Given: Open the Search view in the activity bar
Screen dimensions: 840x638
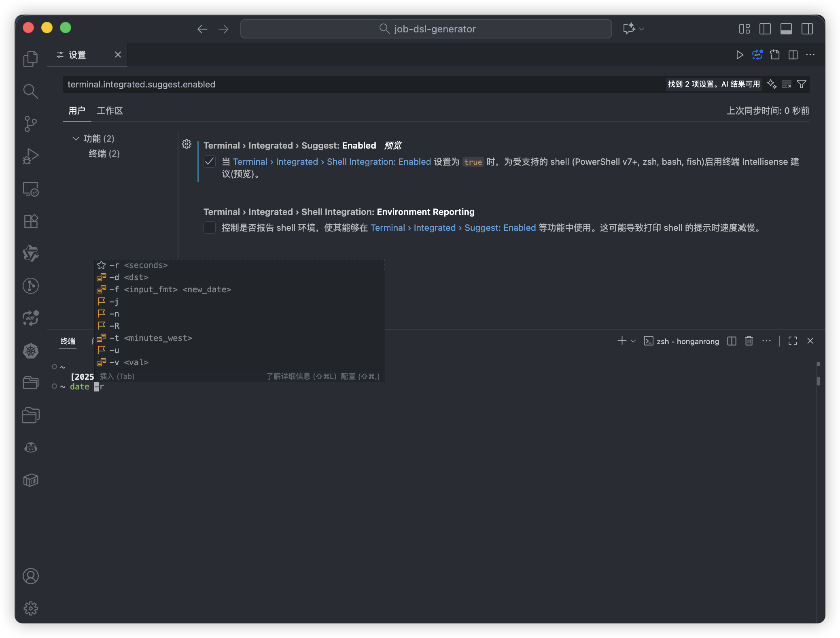Looking at the screenshot, I should click(30, 91).
